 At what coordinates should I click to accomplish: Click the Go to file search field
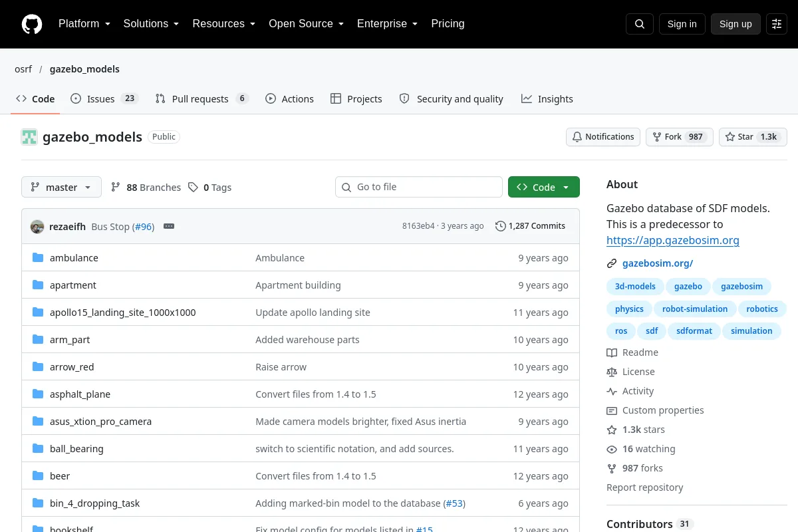pyautogui.click(x=419, y=188)
